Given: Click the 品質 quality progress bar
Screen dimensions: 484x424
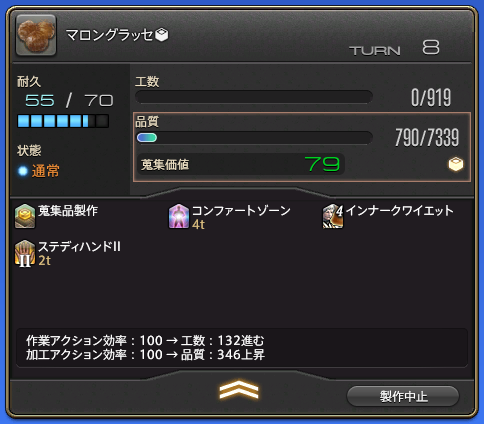Looking at the screenshot, I should coord(254,137).
